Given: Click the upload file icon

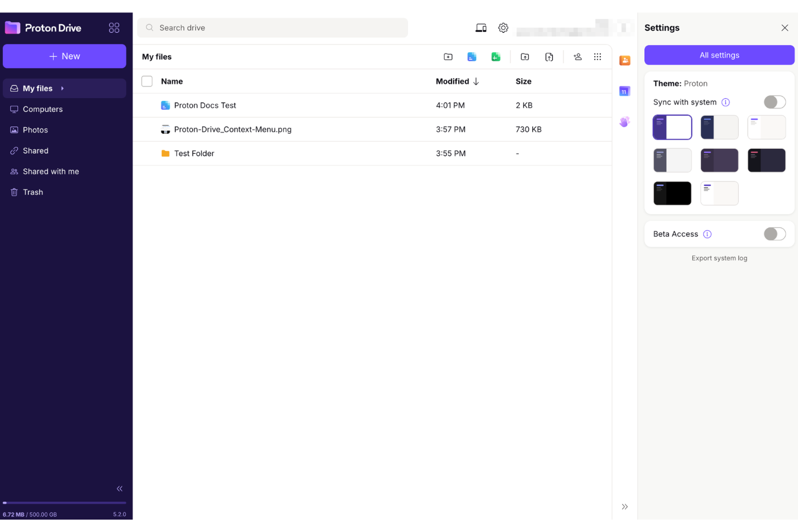Looking at the screenshot, I should pyautogui.click(x=549, y=57).
